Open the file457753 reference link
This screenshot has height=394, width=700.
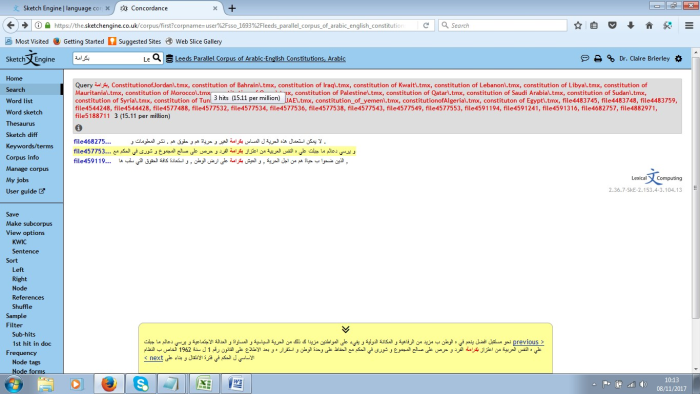point(92,151)
